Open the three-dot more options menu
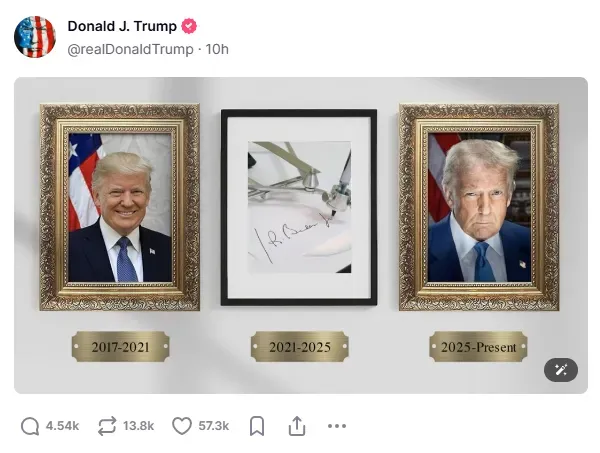600x453 pixels. tap(337, 426)
